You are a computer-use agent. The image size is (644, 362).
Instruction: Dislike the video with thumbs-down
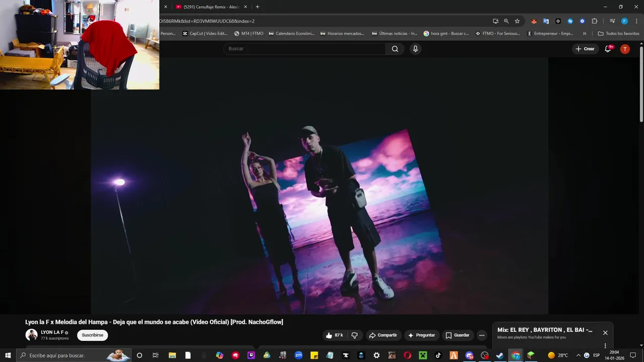click(x=355, y=335)
